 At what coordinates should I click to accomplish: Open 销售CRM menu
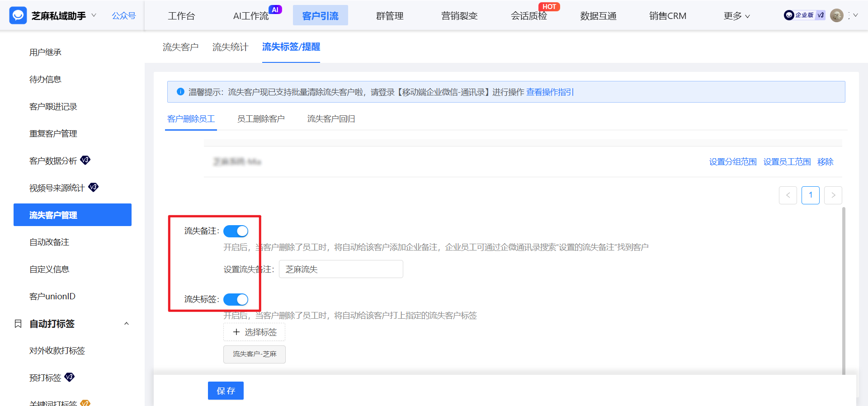pyautogui.click(x=668, y=16)
